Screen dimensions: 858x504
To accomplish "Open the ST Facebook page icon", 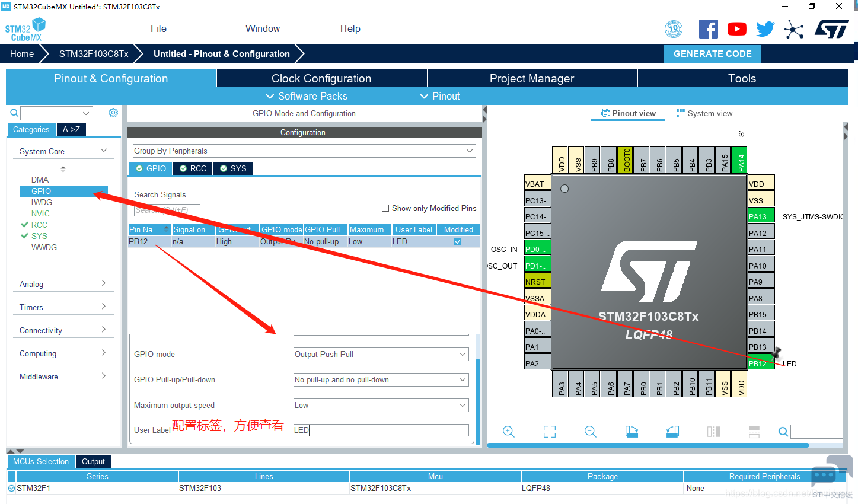I will coord(709,29).
